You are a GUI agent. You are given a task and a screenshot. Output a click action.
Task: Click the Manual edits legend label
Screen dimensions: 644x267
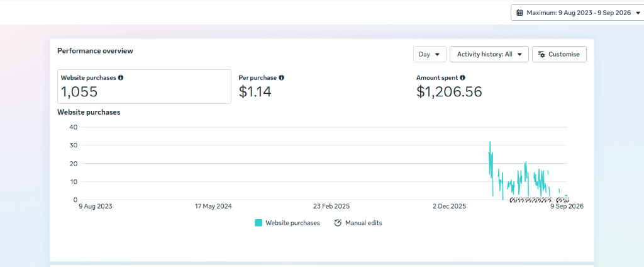coord(364,223)
